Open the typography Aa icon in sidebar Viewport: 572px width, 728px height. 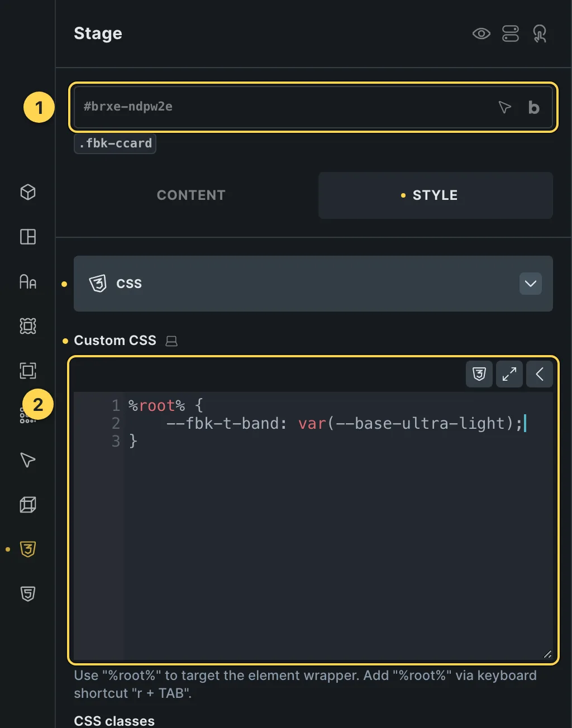(28, 281)
